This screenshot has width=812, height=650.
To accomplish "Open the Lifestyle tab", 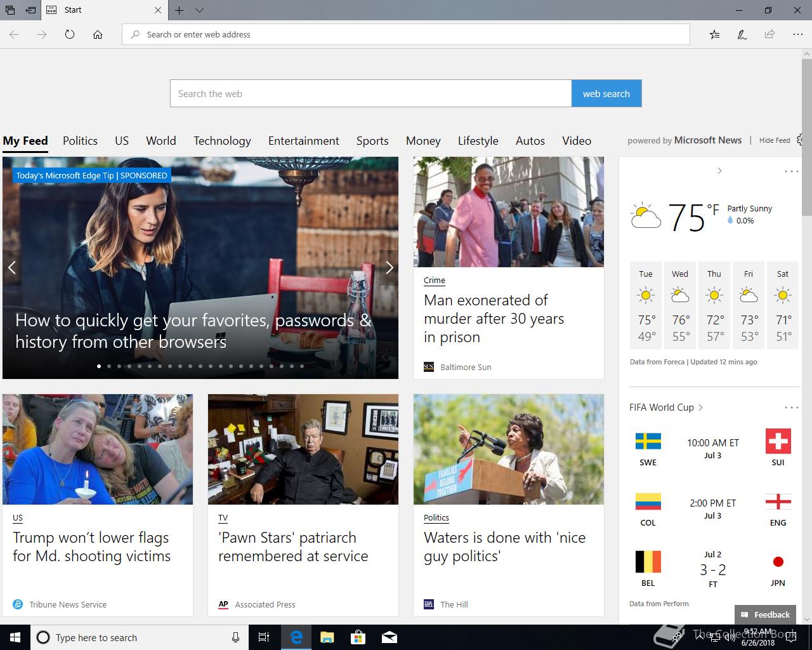I will click(478, 141).
